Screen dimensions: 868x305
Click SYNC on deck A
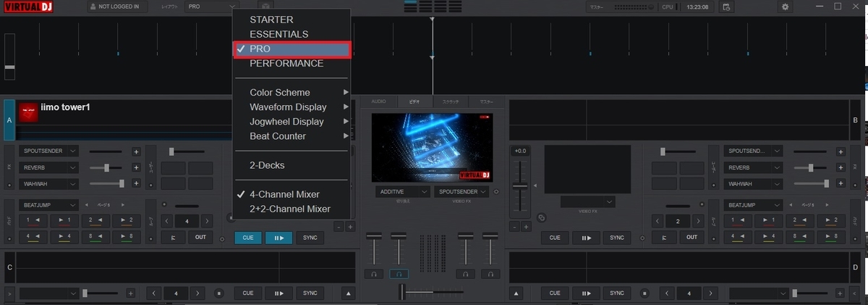coord(310,238)
